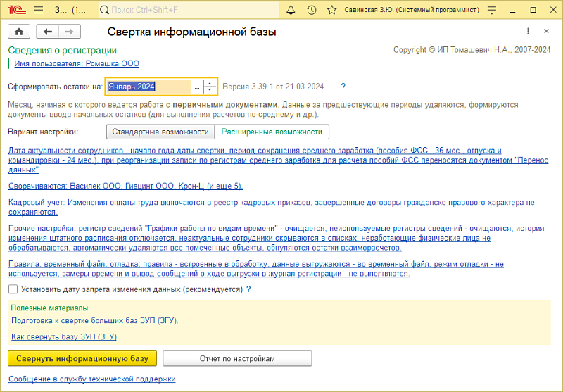Open Имя пользователя: Ромашка ООО link
The height and width of the screenshot is (392, 563).
(x=77, y=63)
